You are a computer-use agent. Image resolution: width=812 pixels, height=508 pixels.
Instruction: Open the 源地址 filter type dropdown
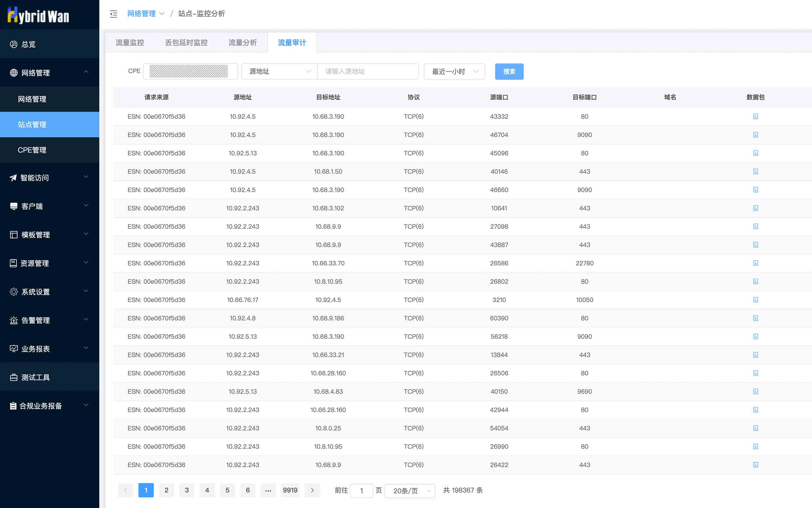point(279,71)
